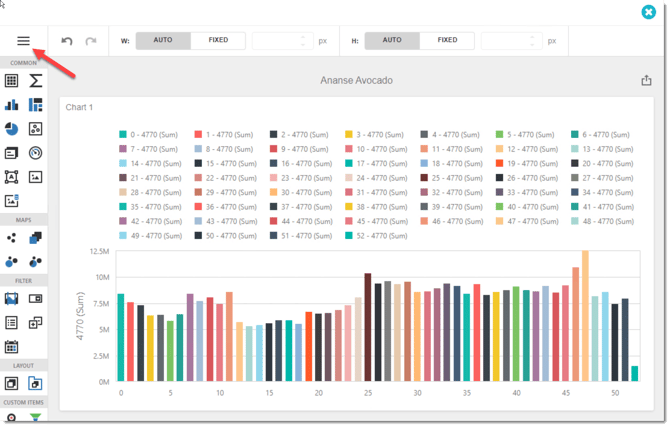This screenshot has width=670, height=427.
Task: Add a Tree View filter item
Action: 35,323
